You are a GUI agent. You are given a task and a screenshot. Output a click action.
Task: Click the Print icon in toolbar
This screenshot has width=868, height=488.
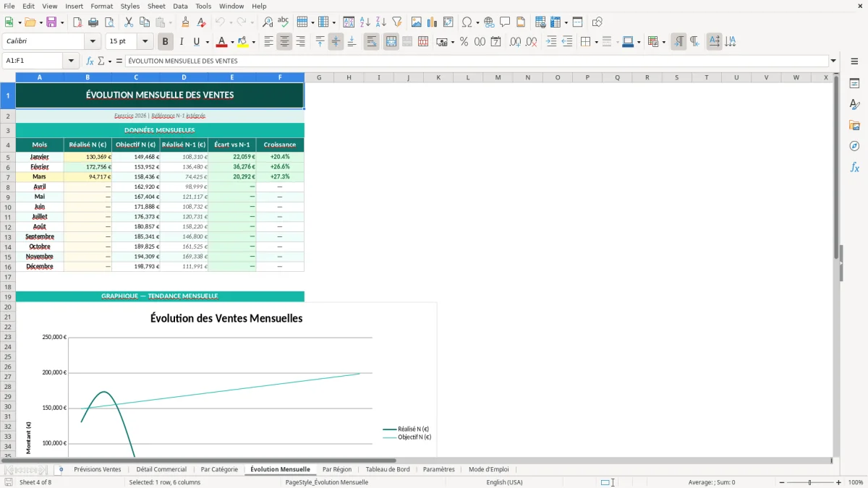pos(92,22)
